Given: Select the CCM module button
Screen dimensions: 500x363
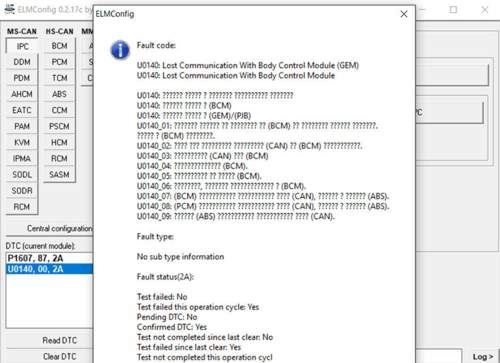Looking at the screenshot, I should point(60,110).
